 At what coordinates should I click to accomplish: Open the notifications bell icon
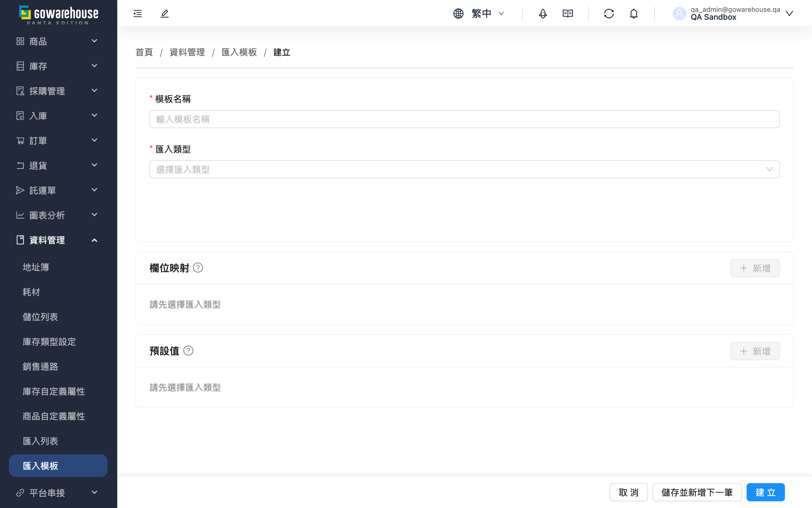pos(634,14)
